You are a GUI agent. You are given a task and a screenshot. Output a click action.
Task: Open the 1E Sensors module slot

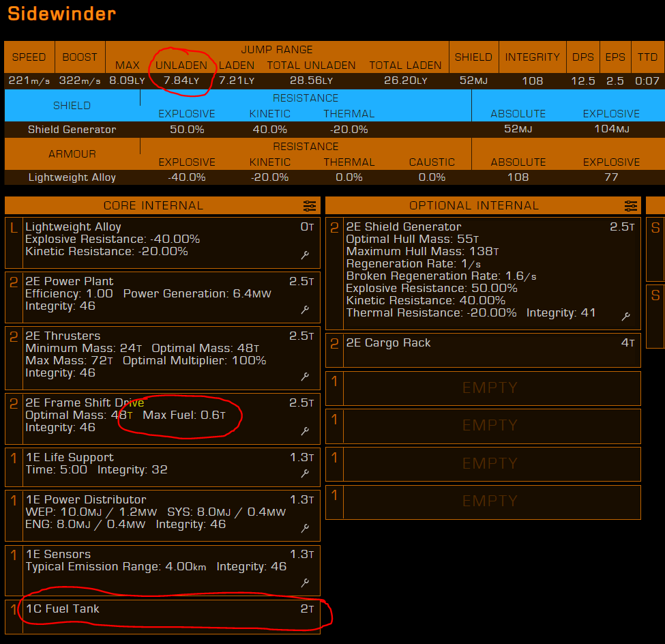[162, 570]
